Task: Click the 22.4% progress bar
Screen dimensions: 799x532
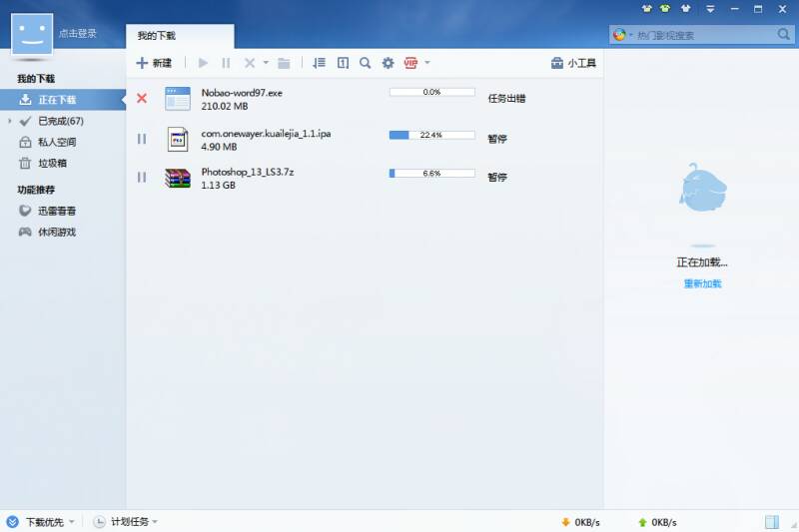Action: point(432,135)
